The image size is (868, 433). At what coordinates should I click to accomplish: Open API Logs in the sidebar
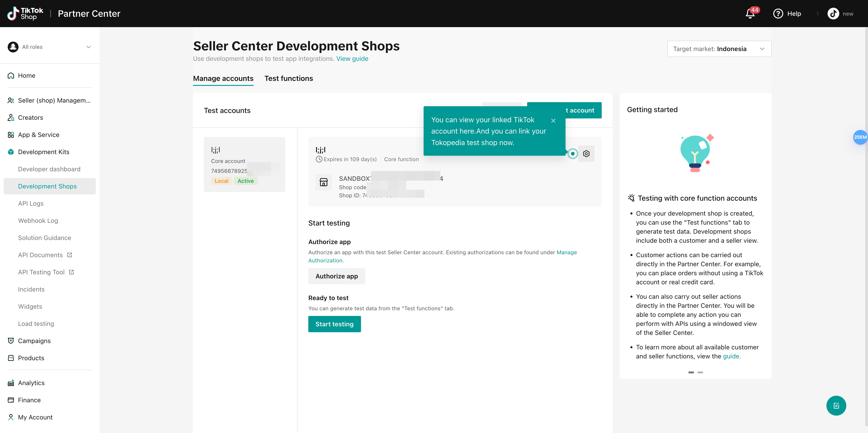coord(31,204)
